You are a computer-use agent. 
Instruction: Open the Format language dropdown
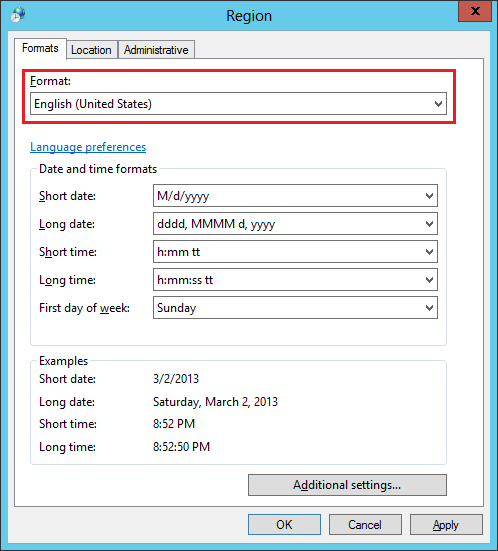238,104
